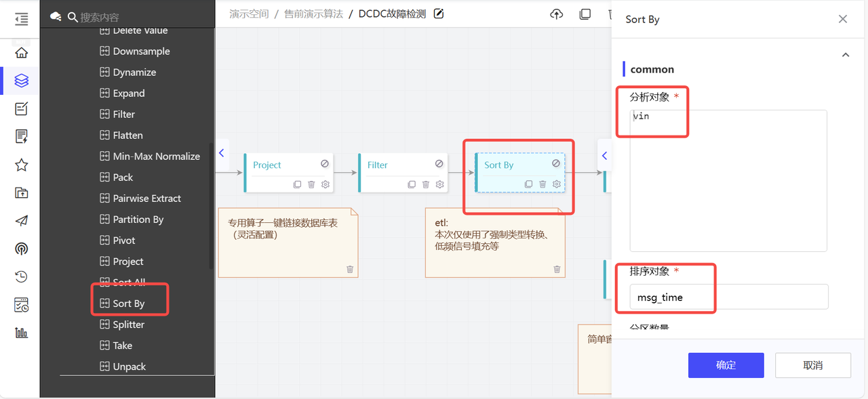
Task: Open the lightning script sidebar icon
Action: (22, 137)
